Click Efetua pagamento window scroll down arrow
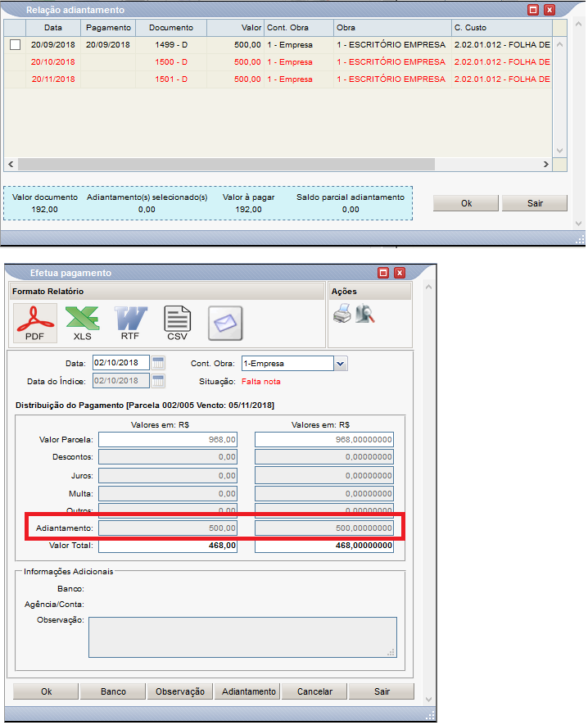 click(428, 700)
